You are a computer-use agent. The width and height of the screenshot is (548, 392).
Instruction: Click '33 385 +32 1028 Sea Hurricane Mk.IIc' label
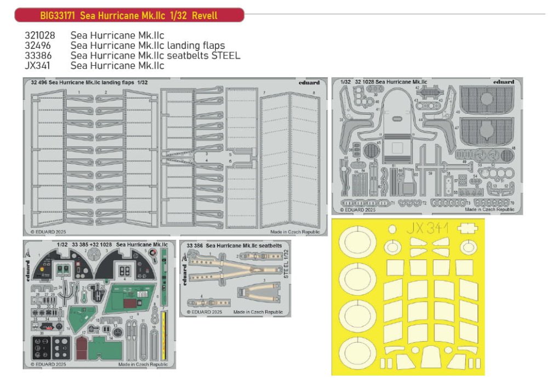point(112,244)
